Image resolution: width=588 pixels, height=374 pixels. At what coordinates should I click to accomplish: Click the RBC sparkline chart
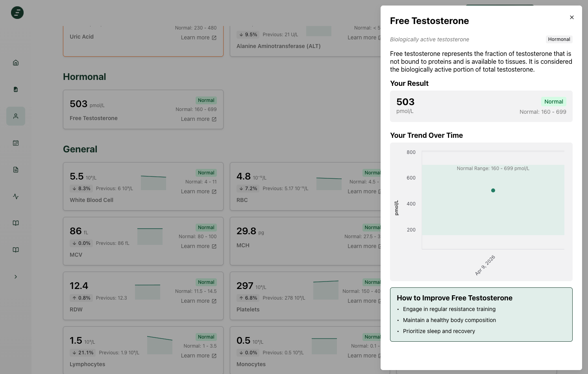click(329, 184)
